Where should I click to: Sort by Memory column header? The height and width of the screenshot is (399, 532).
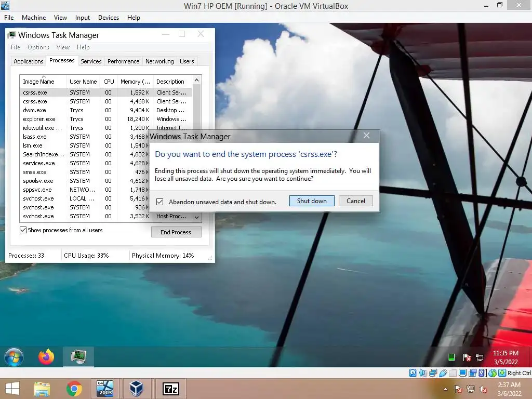point(135,82)
